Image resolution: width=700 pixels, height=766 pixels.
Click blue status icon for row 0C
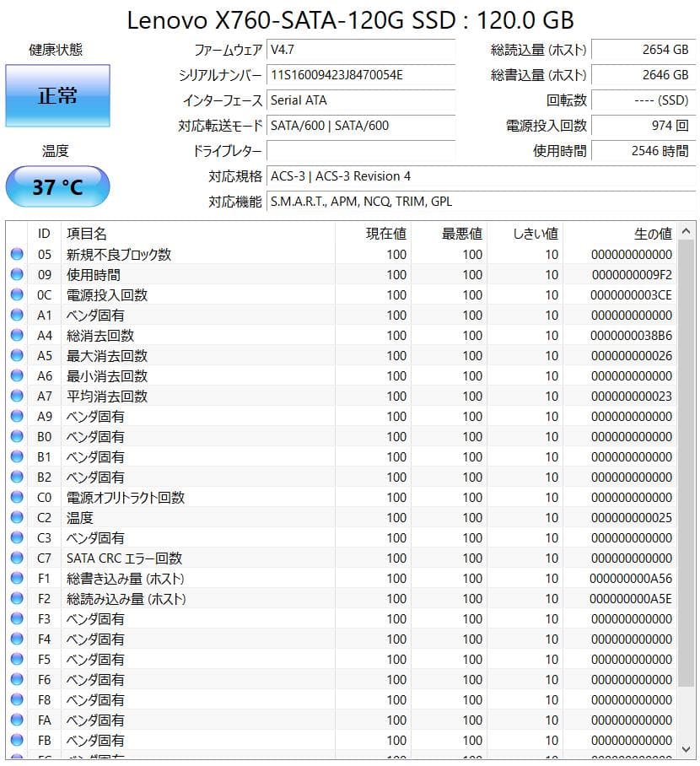(x=17, y=295)
